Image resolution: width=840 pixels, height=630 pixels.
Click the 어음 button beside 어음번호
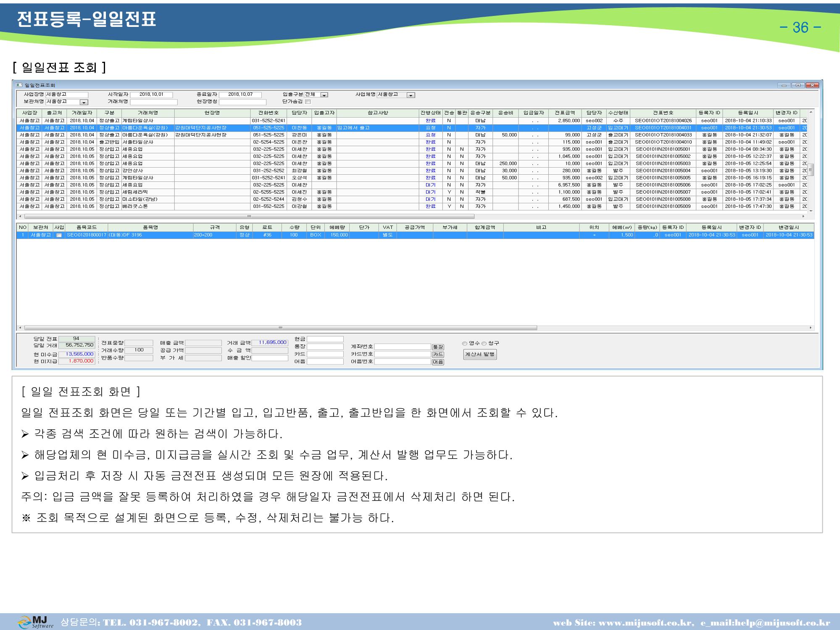pyautogui.click(x=438, y=362)
